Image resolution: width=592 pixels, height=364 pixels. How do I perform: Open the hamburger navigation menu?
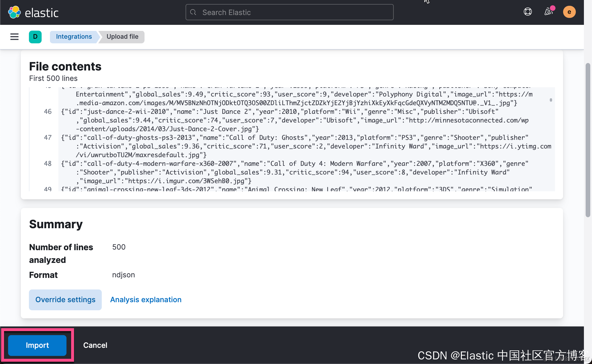tap(14, 37)
